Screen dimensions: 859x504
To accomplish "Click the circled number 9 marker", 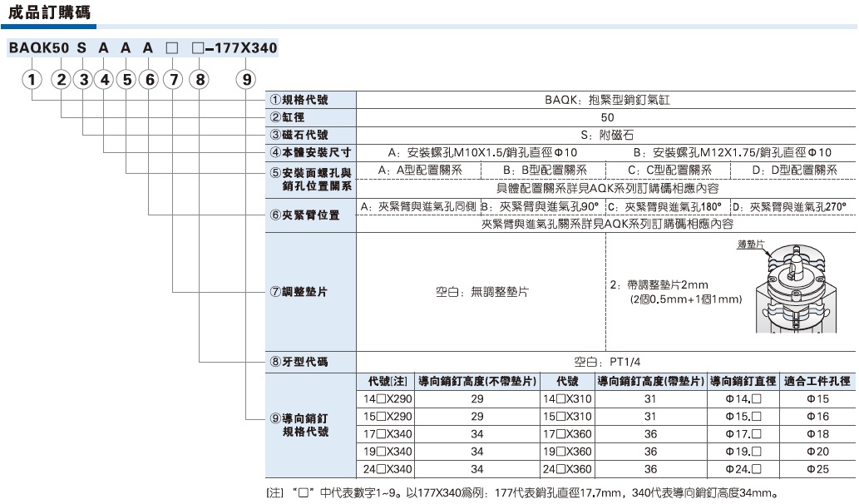I will (246, 80).
